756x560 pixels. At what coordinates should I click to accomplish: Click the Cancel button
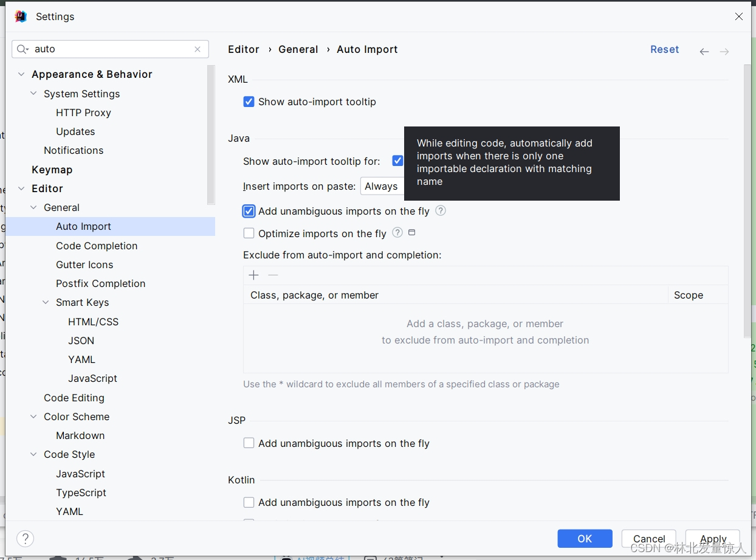tap(649, 538)
